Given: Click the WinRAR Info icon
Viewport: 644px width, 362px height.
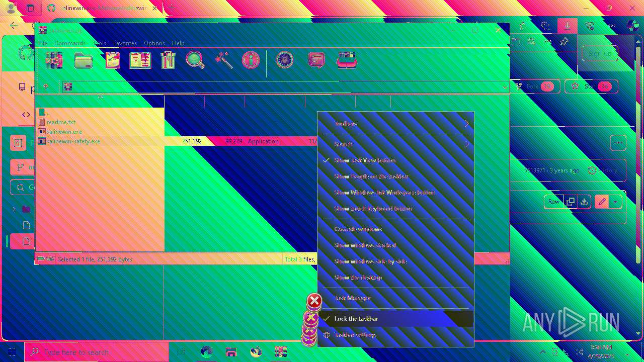Looking at the screenshot, I should (251, 60).
